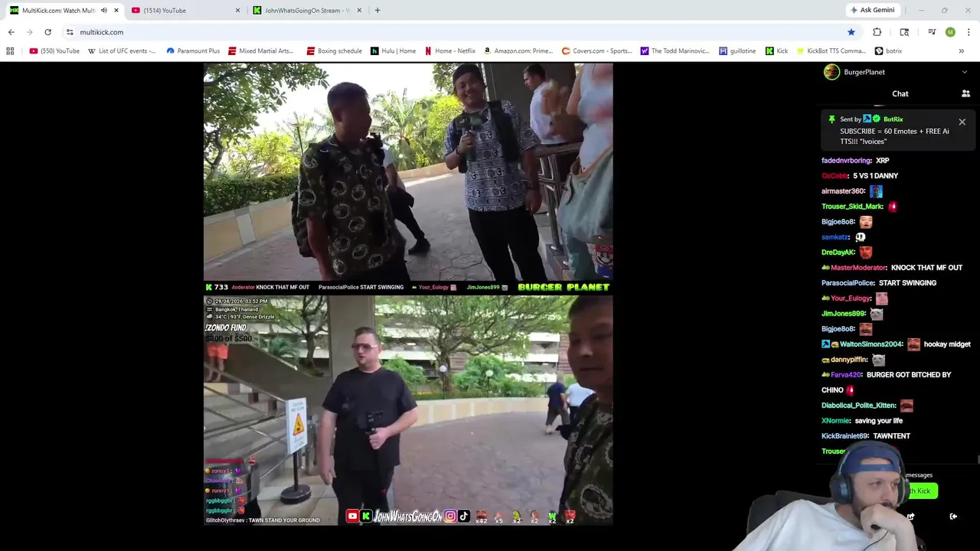This screenshot has height=551, width=980.
Task: Click the pin icon on the pinned message
Action: click(831, 119)
